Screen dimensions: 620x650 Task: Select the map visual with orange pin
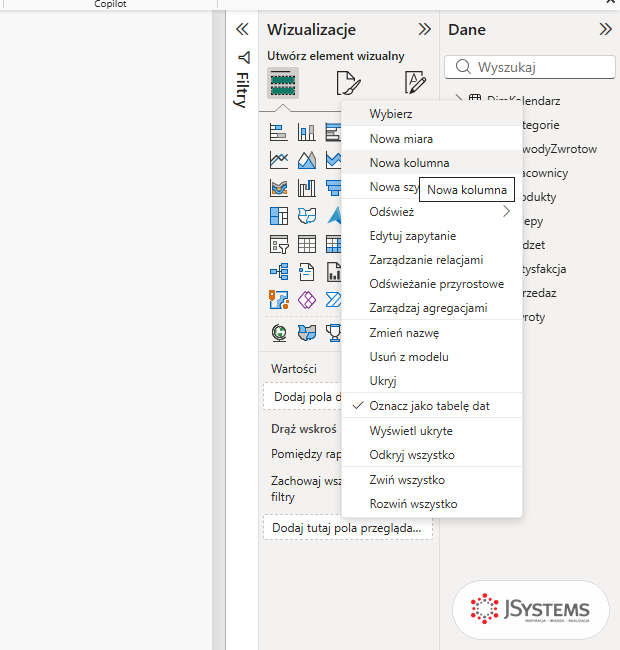(x=279, y=300)
